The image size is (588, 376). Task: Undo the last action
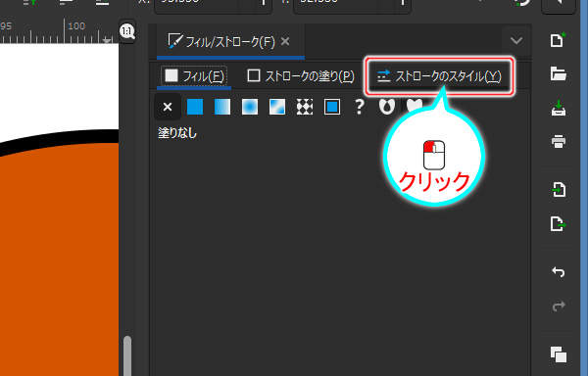559,271
